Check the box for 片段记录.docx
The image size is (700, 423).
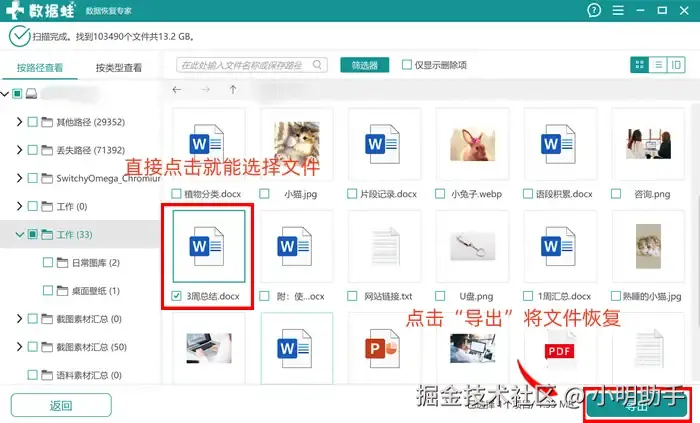pos(352,194)
